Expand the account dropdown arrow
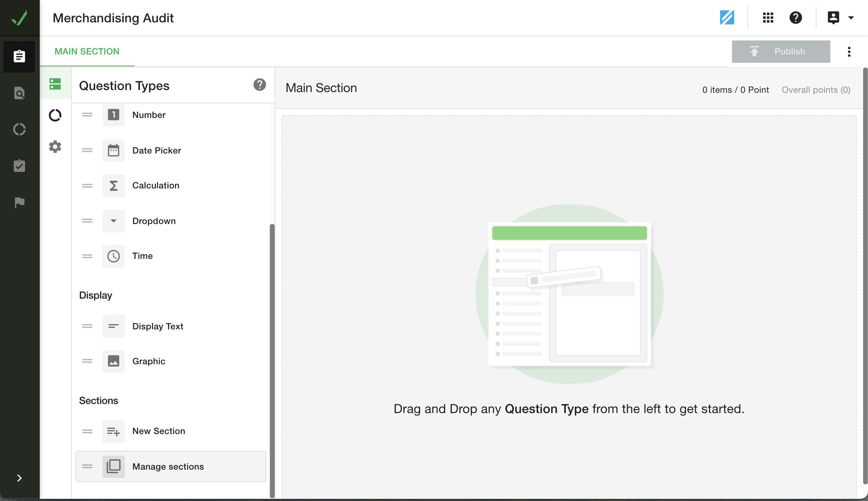Screen dimensions: 868x501 point(851,18)
